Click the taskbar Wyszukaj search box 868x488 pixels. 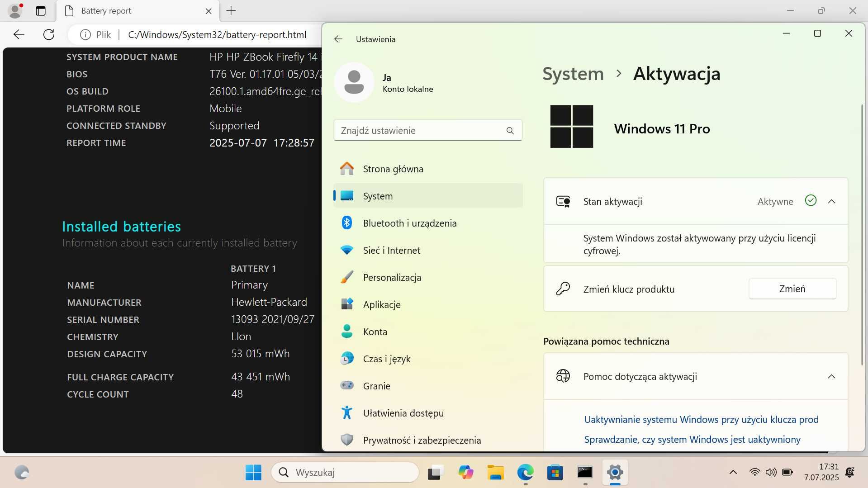coord(345,473)
